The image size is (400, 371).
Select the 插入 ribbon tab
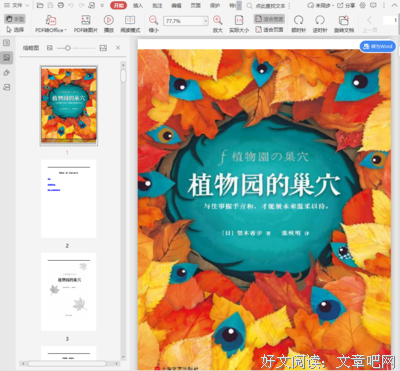click(138, 5)
